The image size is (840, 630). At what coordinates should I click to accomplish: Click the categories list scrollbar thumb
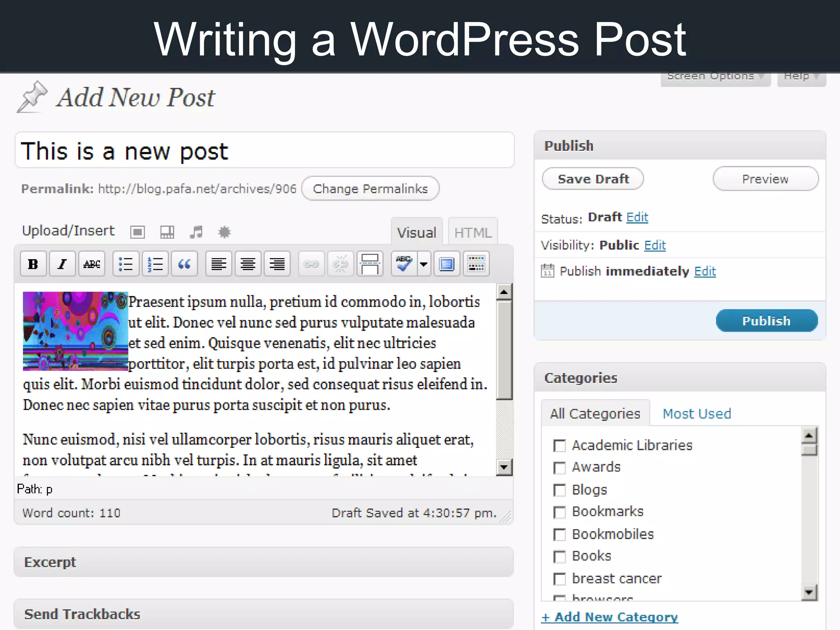click(809, 450)
